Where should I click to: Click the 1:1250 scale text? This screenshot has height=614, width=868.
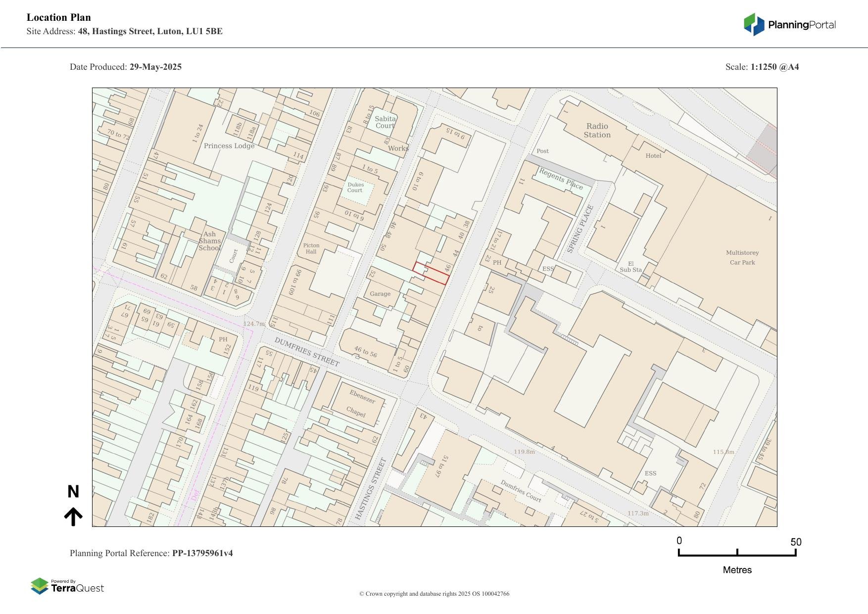tap(774, 67)
